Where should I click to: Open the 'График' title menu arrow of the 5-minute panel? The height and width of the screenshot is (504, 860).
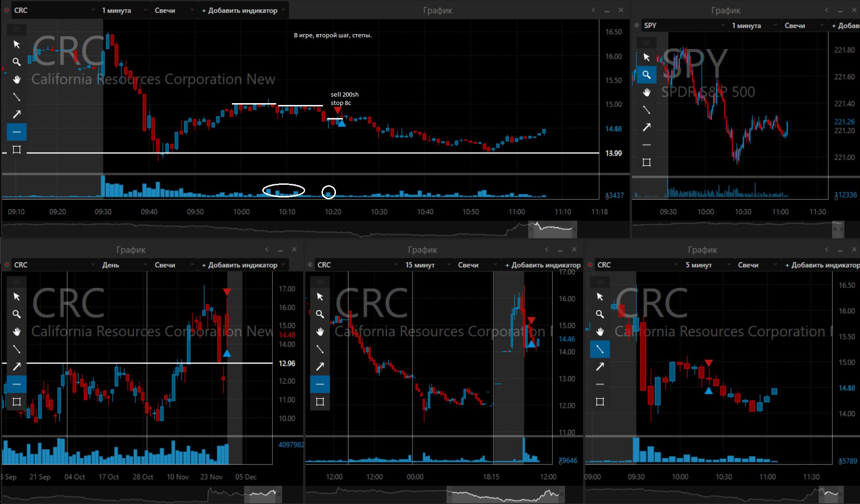[826, 250]
